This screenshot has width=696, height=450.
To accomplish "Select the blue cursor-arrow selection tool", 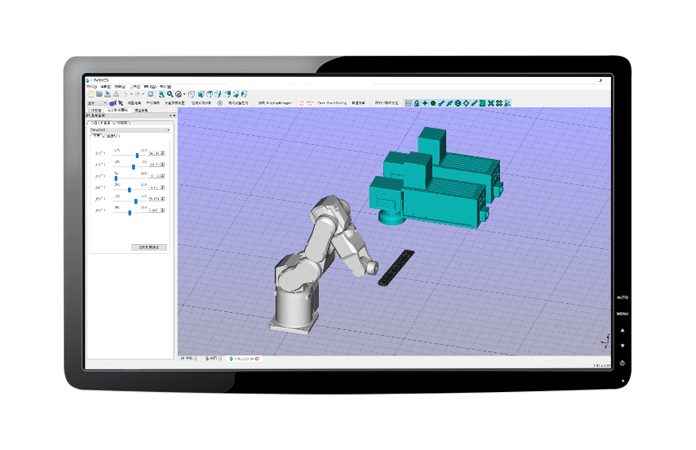I will [121, 103].
